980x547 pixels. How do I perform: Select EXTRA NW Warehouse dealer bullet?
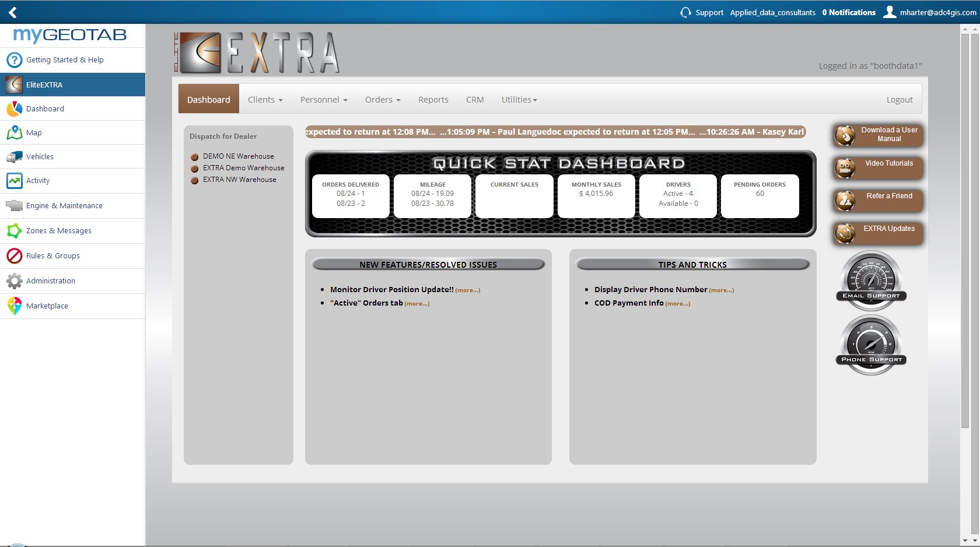point(195,180)
